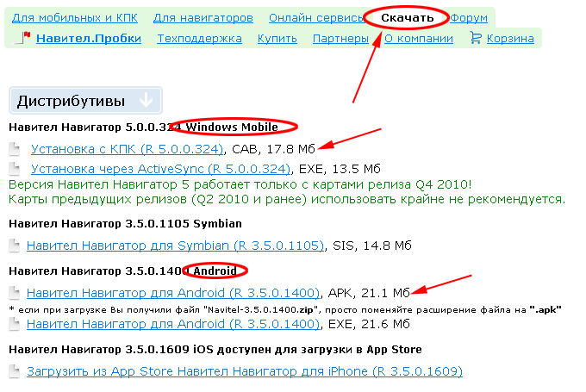
Task: Click file icon beside Symbian download link
Action: coord(14,246)
